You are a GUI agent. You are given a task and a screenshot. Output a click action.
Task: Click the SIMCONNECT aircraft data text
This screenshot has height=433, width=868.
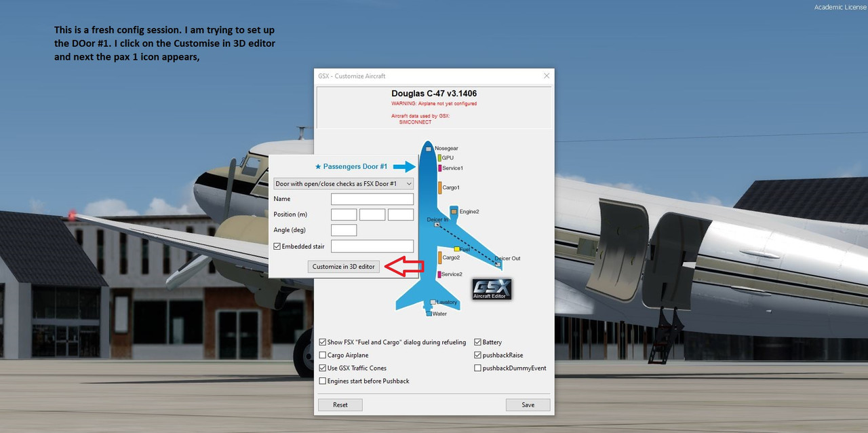tap(415, 122)
